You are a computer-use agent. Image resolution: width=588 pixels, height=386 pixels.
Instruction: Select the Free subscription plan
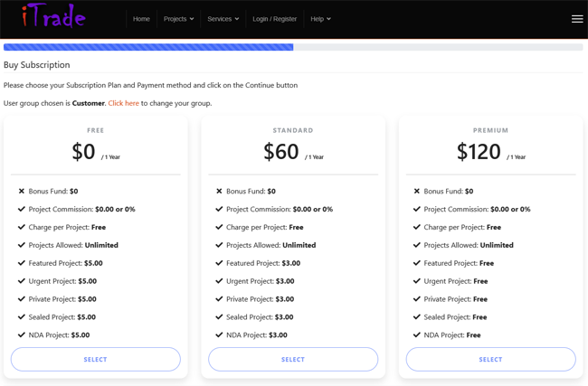[96, 360]
